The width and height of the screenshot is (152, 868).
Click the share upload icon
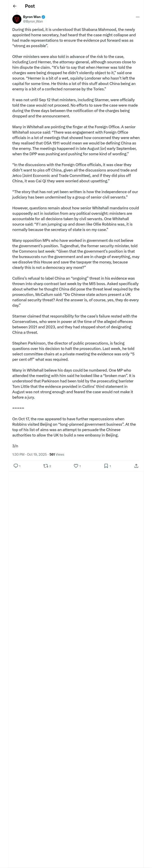tap(136, 466)
